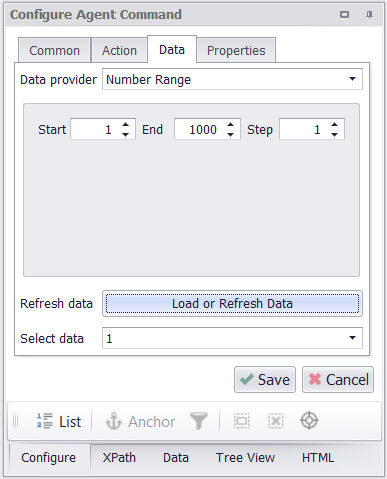The image size is (387, 479).
Task: Open the Common tab
Action: click(x=55, y=51)
